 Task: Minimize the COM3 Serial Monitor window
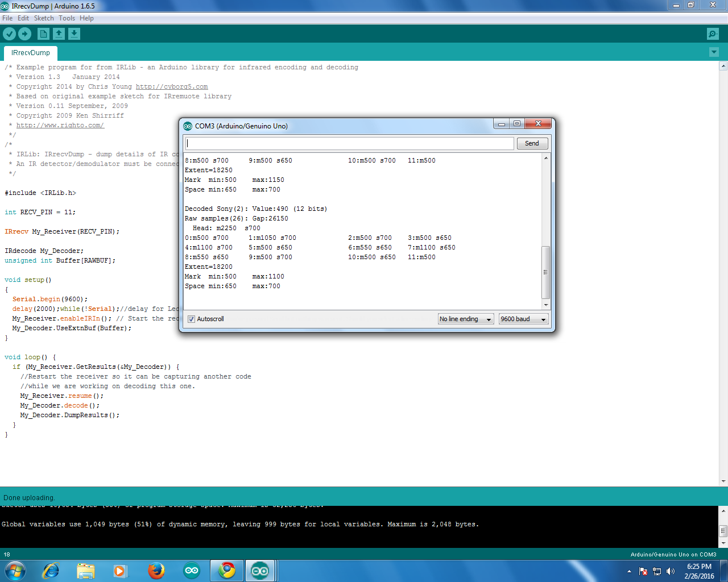(502, 124)
